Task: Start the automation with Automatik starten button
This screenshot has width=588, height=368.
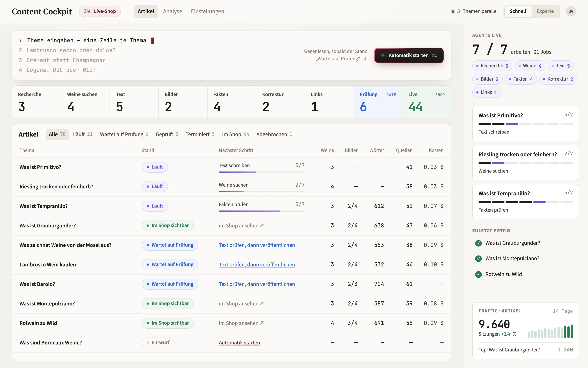Action: 409,55
